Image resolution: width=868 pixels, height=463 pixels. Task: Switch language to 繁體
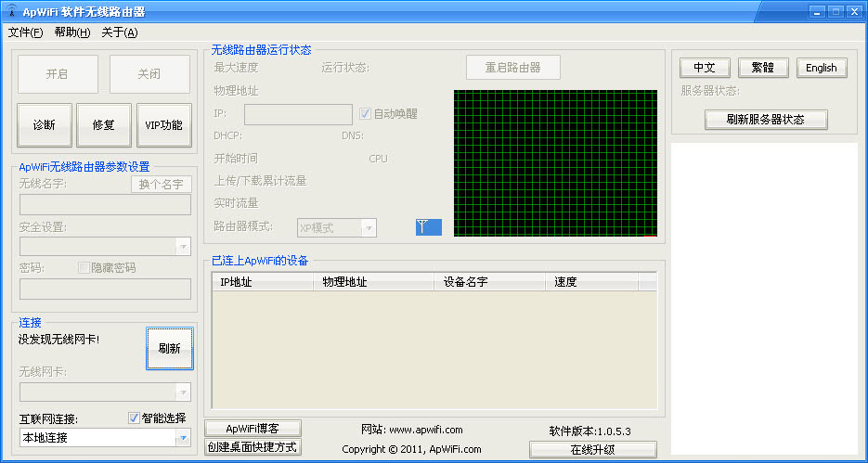point(763,68)
